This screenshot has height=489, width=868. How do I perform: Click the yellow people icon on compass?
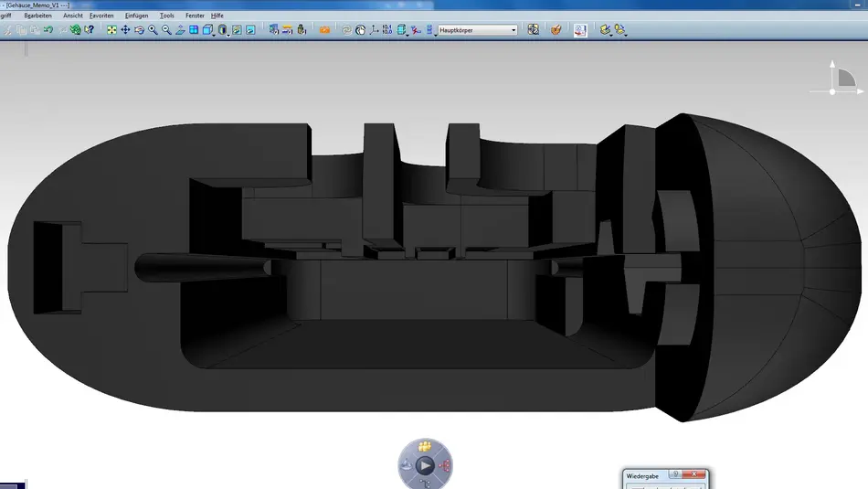tap(425, 446)
